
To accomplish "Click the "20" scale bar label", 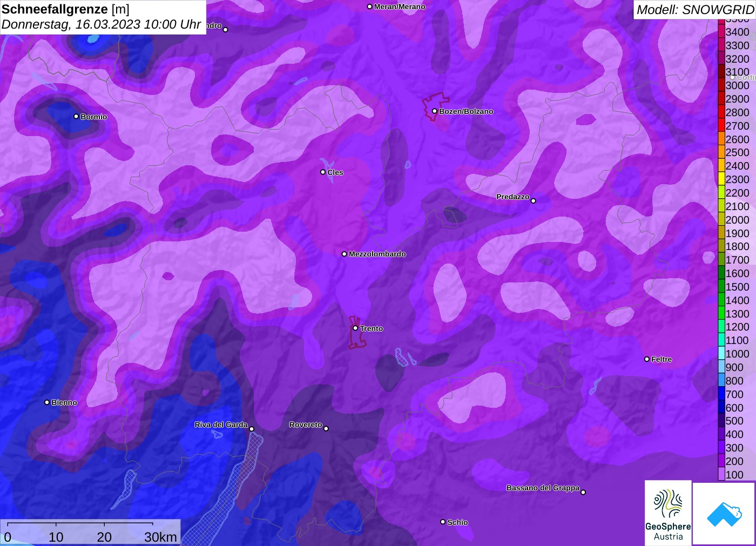I will click(104, 537).
